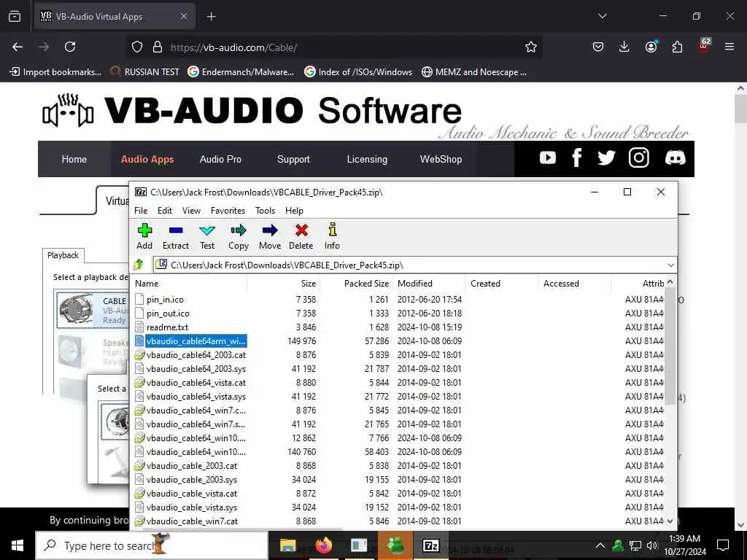Open Windows Start menu

point(18,545)
